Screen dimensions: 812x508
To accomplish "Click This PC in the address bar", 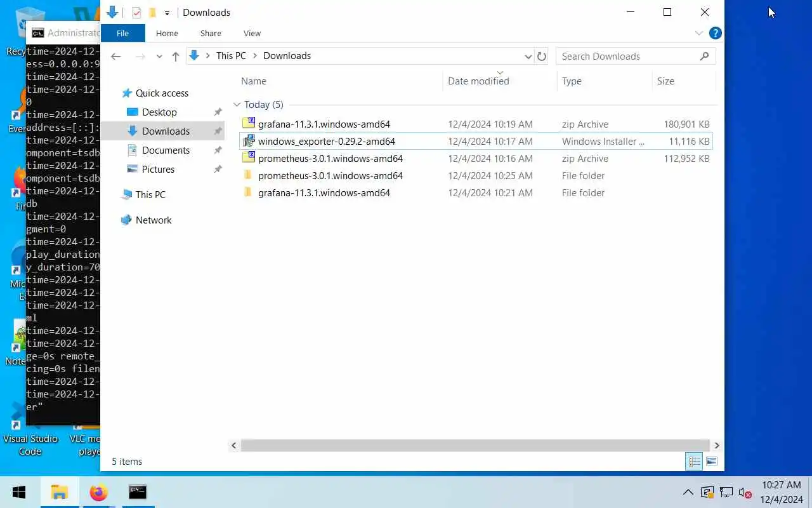I will 231,56.
